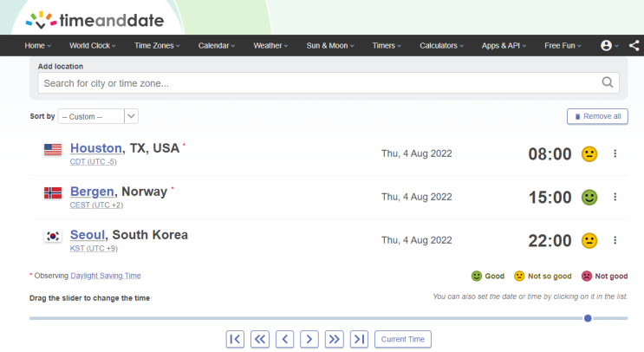The height and width of the screenshot is (352, 644).
Task: Click the South Korea flag icon
Action: [53, 236]
